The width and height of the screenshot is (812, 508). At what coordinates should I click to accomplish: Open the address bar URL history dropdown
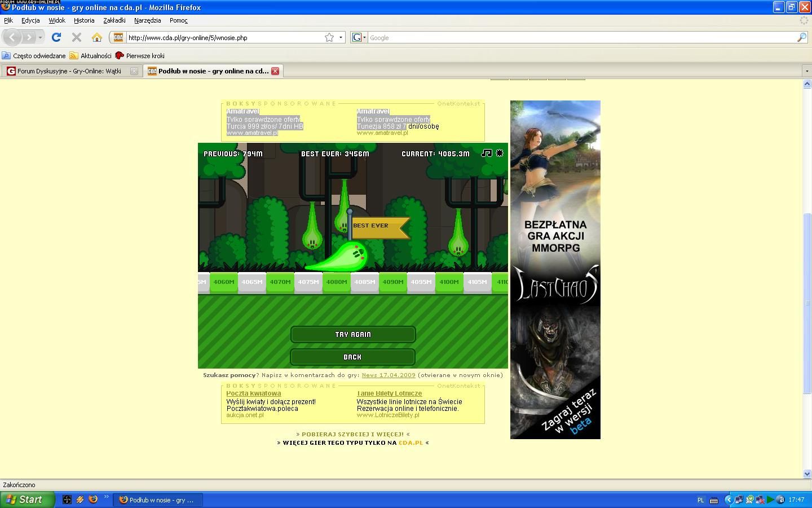point(341,37)
